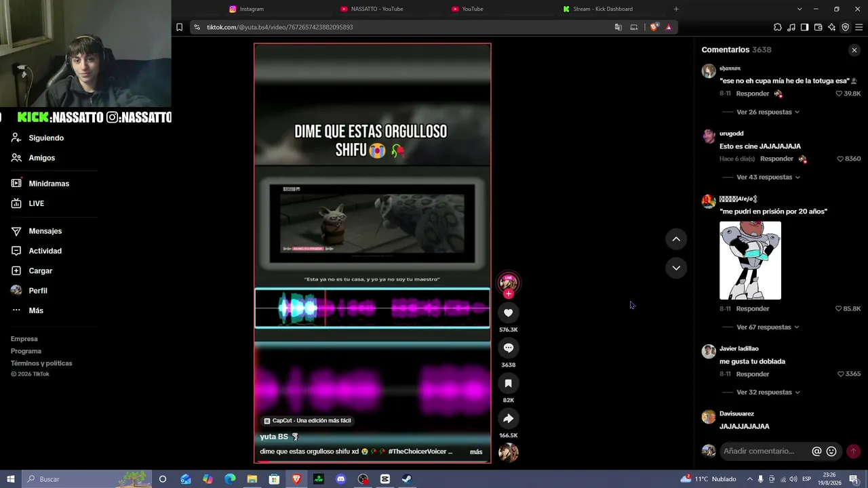
Task: Open the CapCut 'Una edición más fácil' link
Action: pyautogui.click(x=307, y=421)
